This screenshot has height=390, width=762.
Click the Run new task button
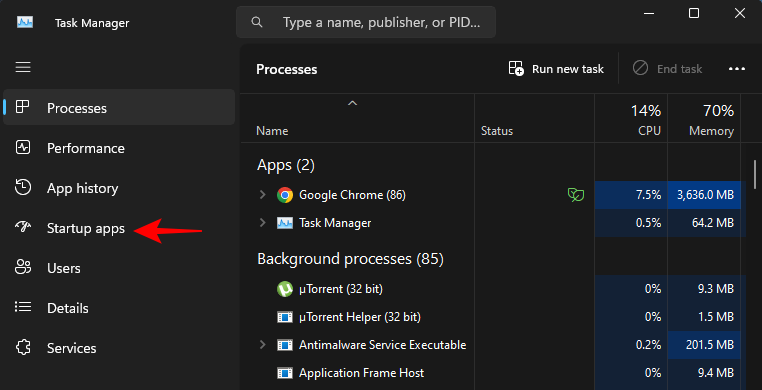556,69
